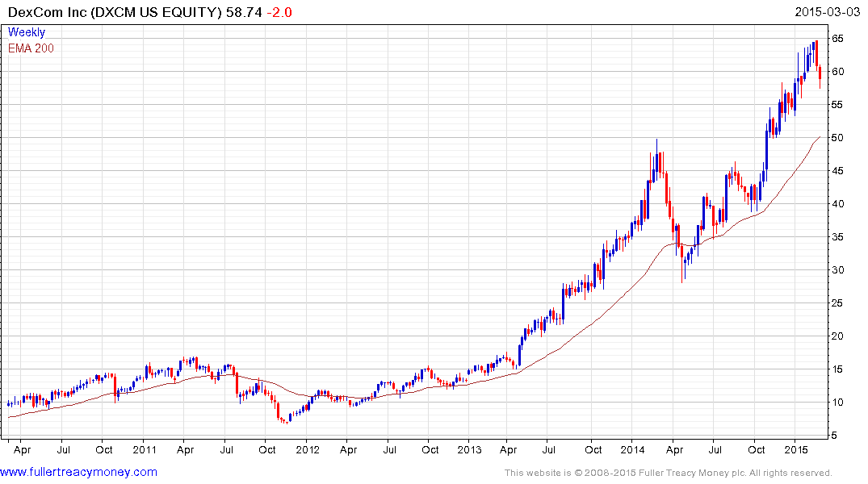Click the 35 price axis label
Image resolution: width=868 pixels, height=484 pixels.
coord(837,236)
